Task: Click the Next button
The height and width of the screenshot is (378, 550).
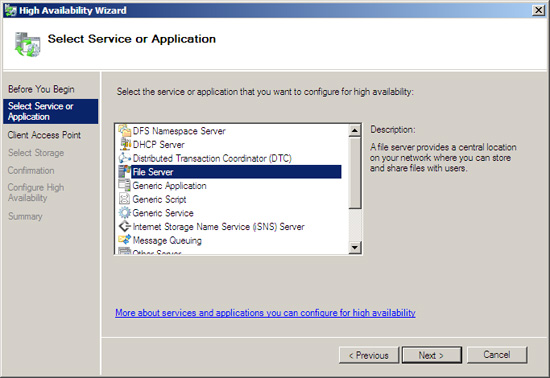Action: [x=431, y=355]
